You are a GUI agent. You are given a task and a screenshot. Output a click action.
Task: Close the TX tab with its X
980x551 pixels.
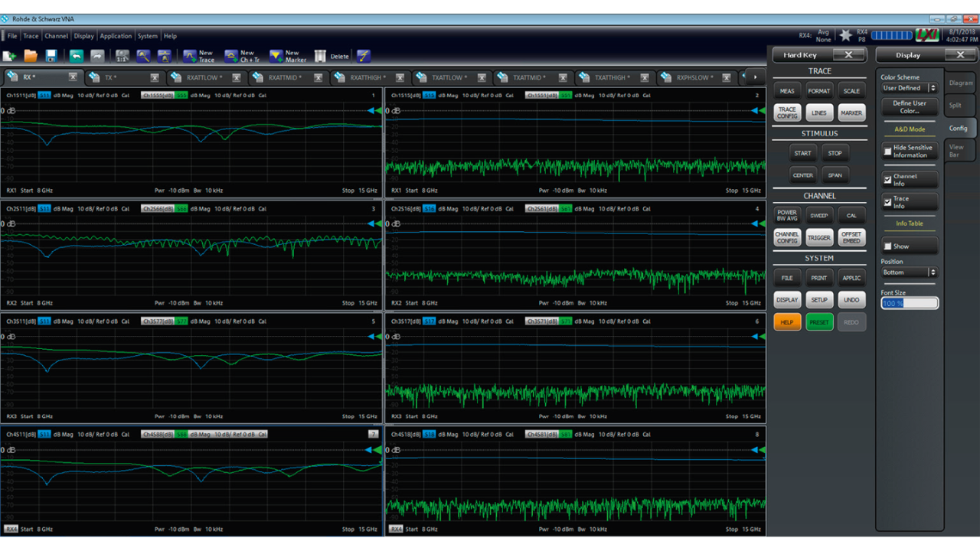pos(155,77)
